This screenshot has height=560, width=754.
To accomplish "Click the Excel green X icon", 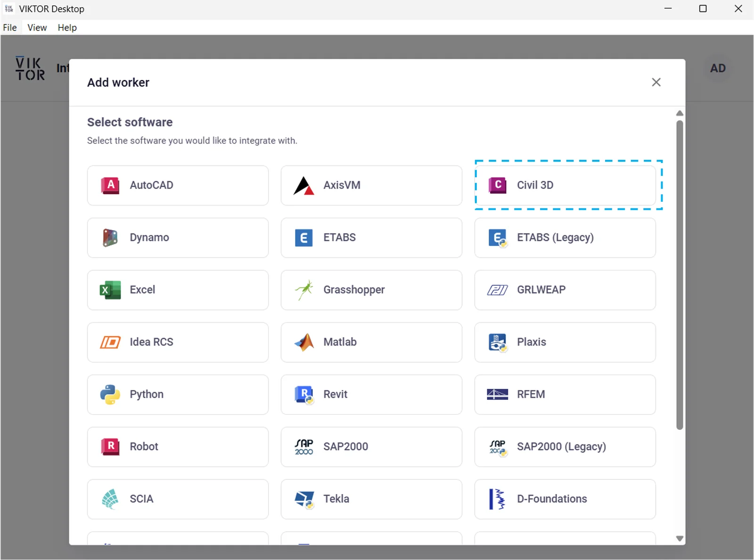I will point(110,290).
